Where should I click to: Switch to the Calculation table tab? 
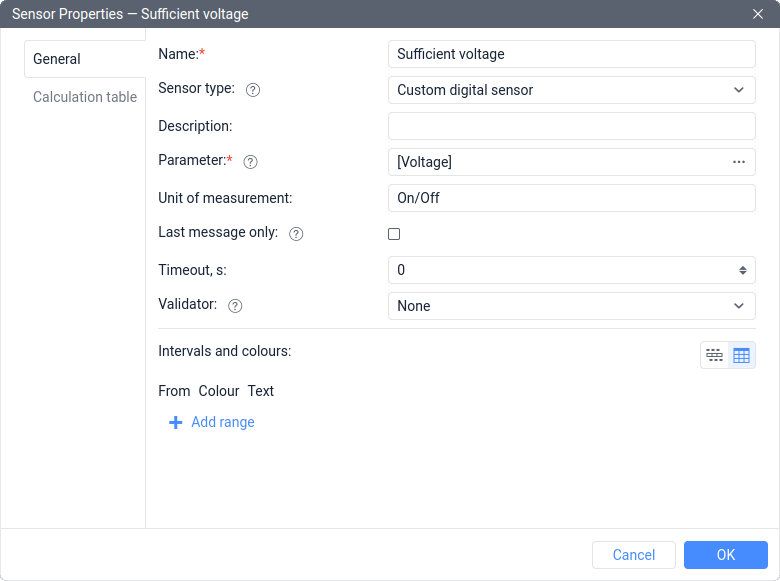tap(85, 97)
